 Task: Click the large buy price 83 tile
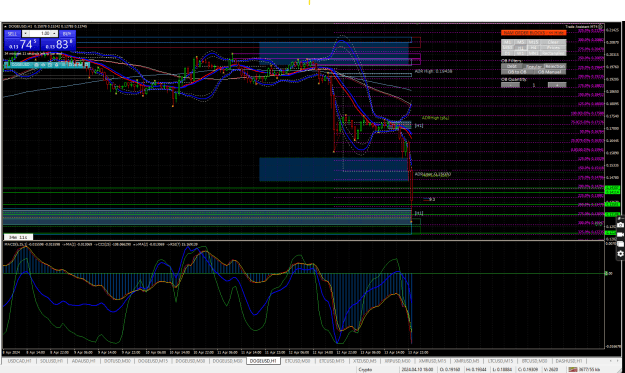[x=58, y=44]
